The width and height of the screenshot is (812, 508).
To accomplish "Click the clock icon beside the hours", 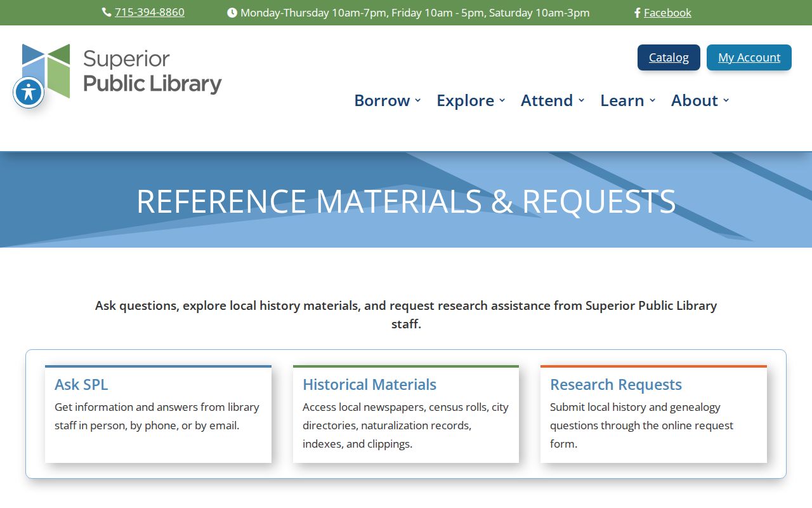I will tap(232, 13).
